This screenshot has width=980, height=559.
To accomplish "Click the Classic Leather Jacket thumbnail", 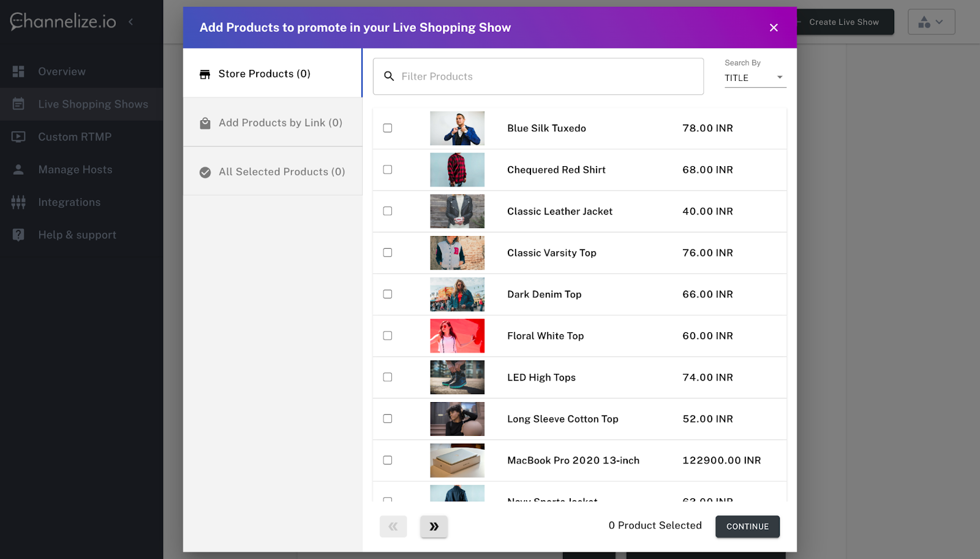I will tap(457, 211).
